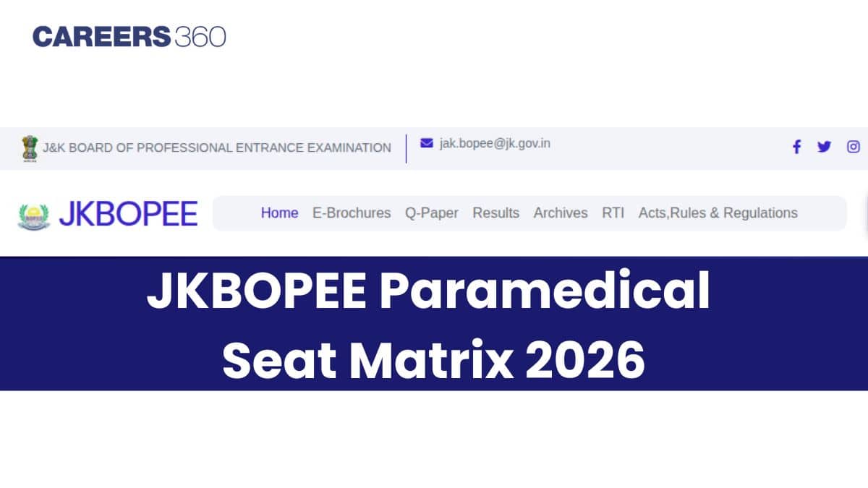Click the "Seat Matrix 2026" banner text
The width and height of the screenshot is (868, 488).
(433, 360)
